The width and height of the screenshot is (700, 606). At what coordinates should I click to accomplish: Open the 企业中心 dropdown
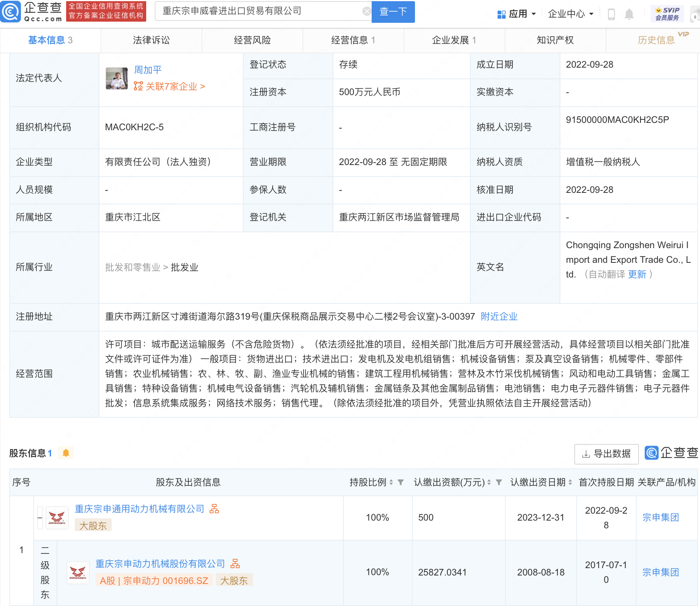[x=570, y=14]
